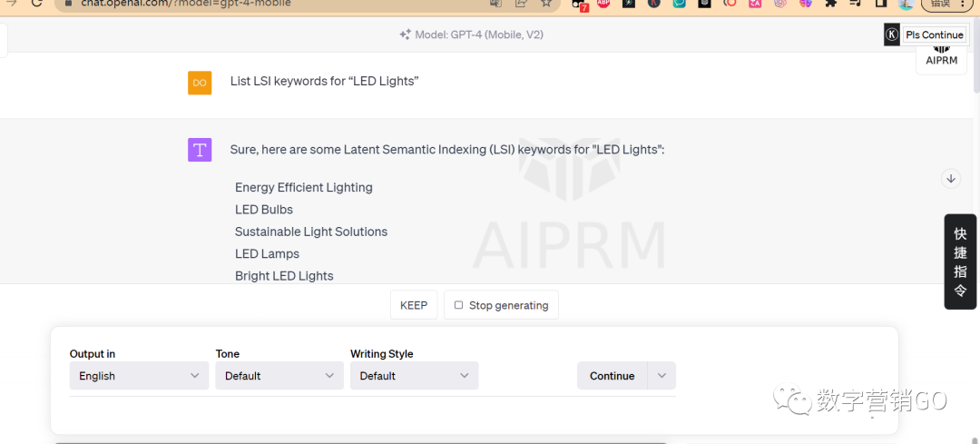The image size is (980, 444).
Task: Click the LED Lamps keyword
Action: tap(267, 254)
